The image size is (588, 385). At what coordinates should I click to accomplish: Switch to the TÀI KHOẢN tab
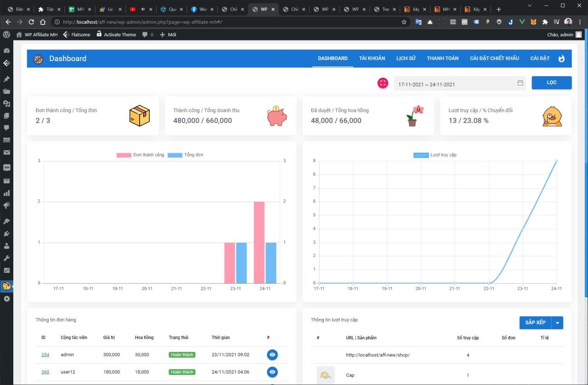372,58
